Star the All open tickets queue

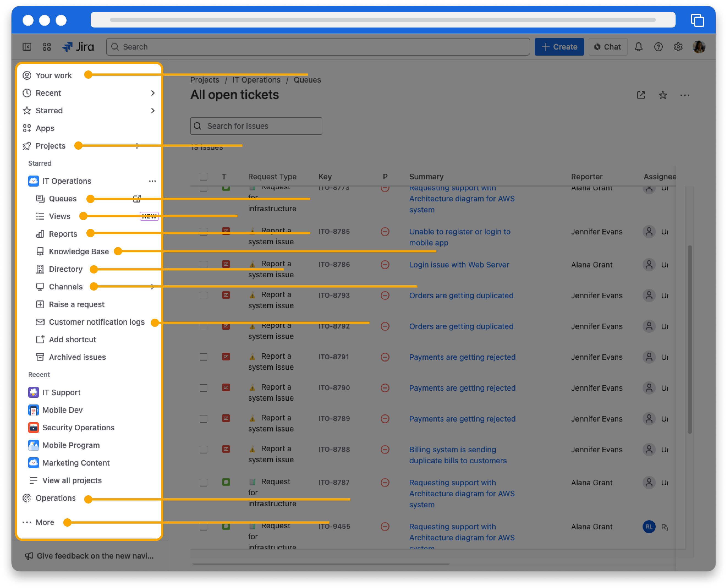[663, 95]
